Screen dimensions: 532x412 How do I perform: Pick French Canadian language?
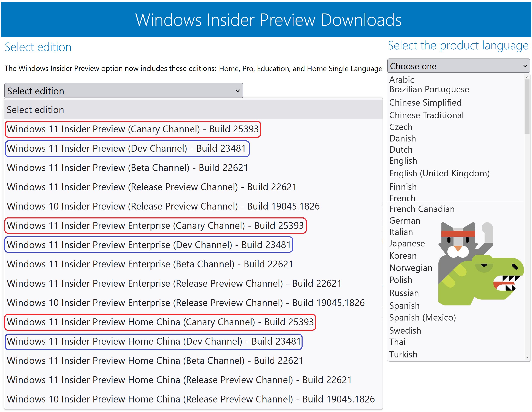[x=422, y=209]
